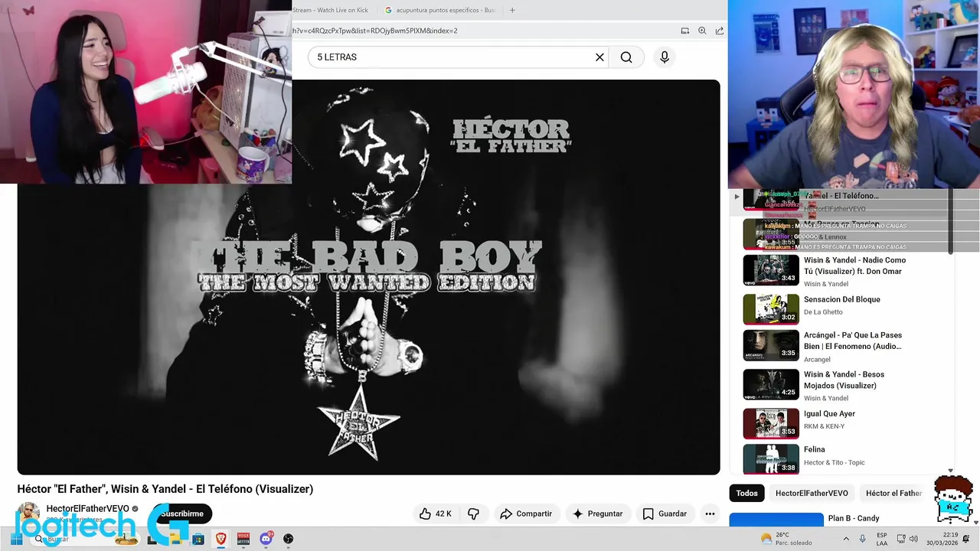Click the magnifier search button
980x551 pixels.
(x=626, y=57)
